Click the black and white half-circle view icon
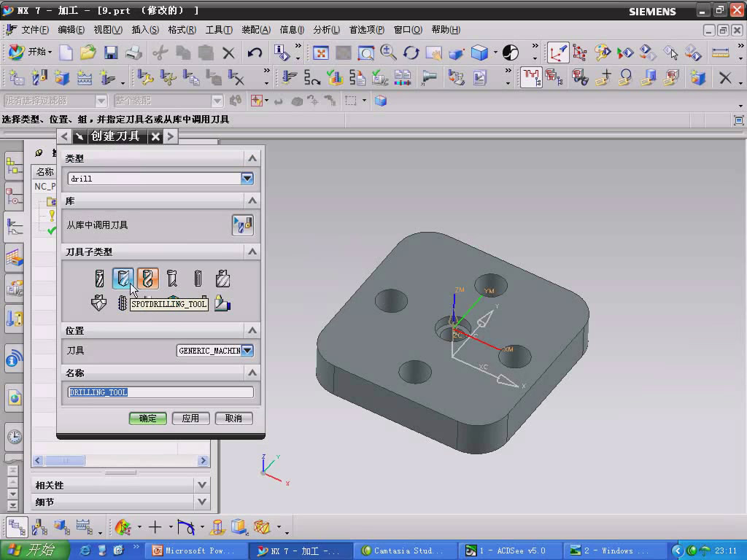This screenshot has height=560, width=747. click(511, 52)
